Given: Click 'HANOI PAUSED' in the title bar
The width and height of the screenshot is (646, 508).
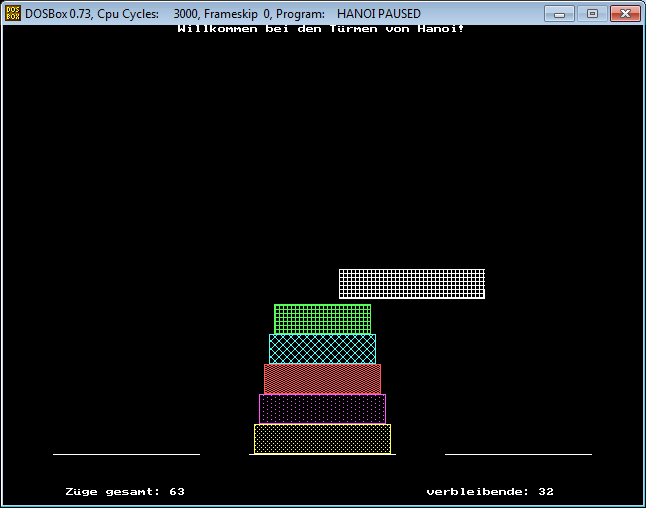Looking at the screenshot, I should pyautogui.click(x=379, y=14).
